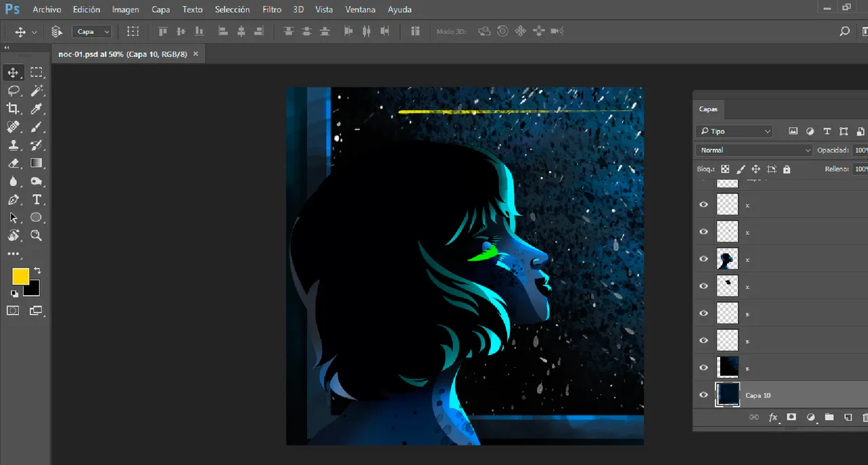Filter layers by shape icon

pos(844,132)
